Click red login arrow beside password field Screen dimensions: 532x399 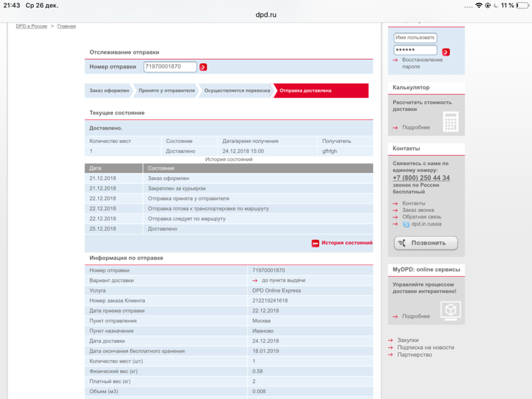tap(446, 52)
